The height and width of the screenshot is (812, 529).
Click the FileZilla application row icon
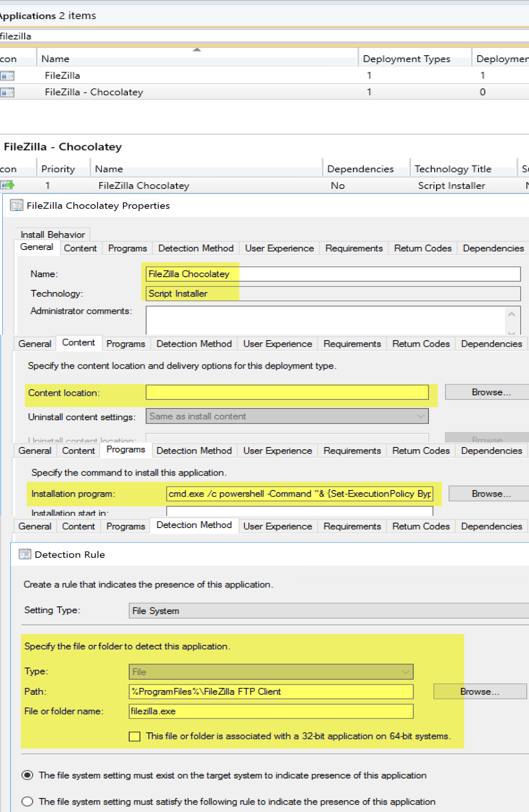pos(7,76)
